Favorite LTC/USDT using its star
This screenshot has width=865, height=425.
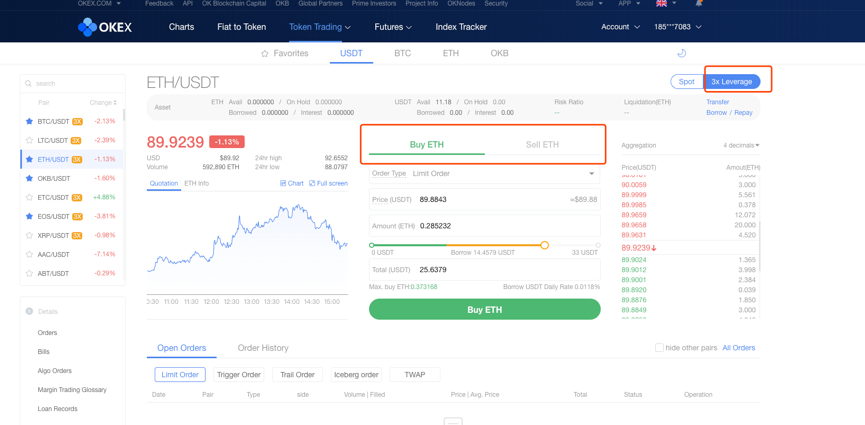tap(29, 140)
